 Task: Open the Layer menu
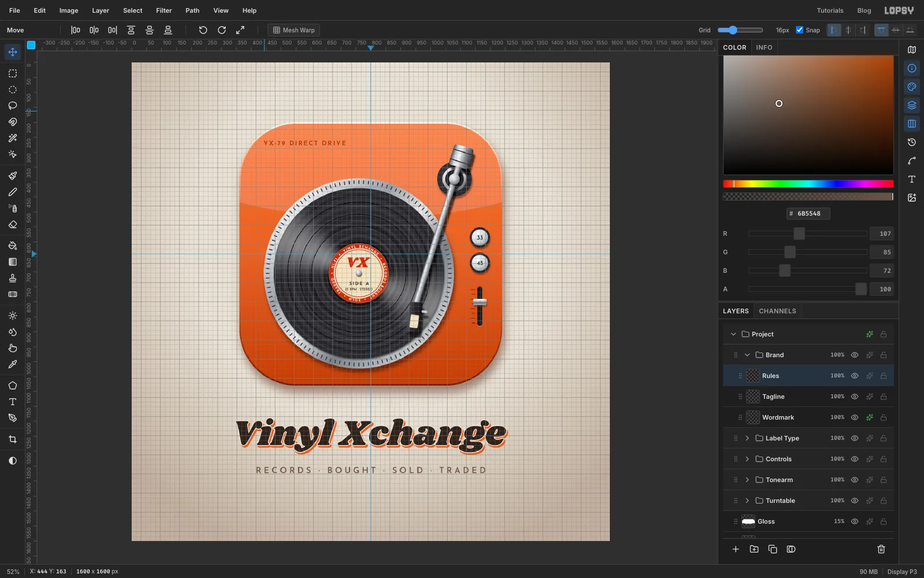[100, 10]
